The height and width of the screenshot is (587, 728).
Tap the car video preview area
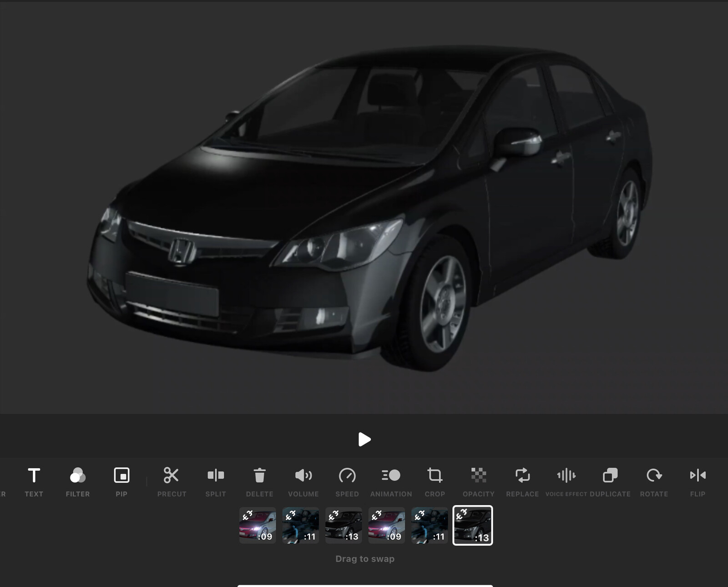364,208
